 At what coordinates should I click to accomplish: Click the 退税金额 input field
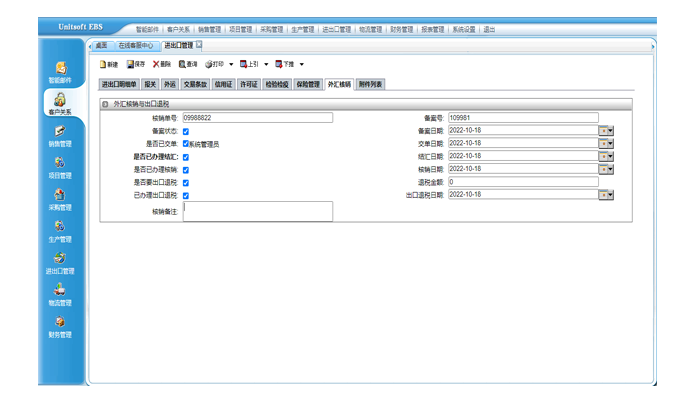530,182
